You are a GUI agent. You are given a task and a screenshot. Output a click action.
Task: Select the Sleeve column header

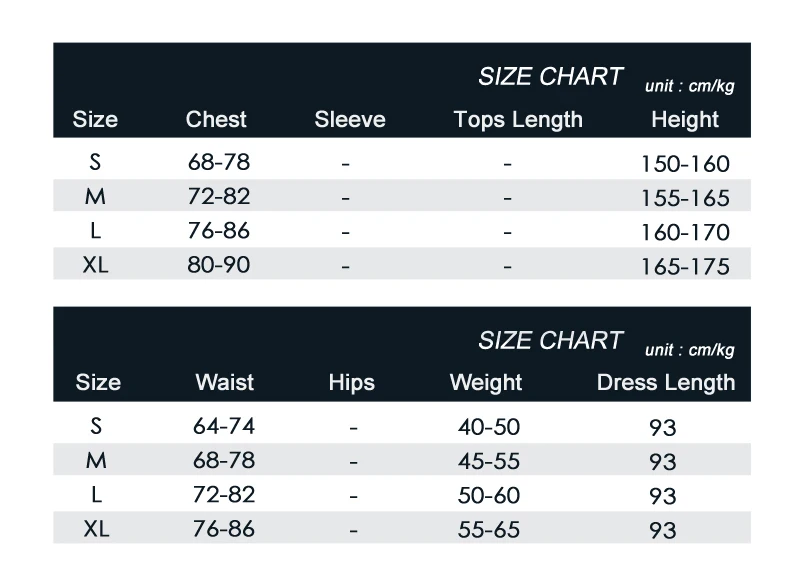[x=350, y=119]
